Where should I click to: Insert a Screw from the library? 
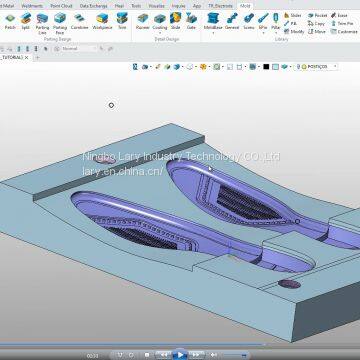coord(249,21)
